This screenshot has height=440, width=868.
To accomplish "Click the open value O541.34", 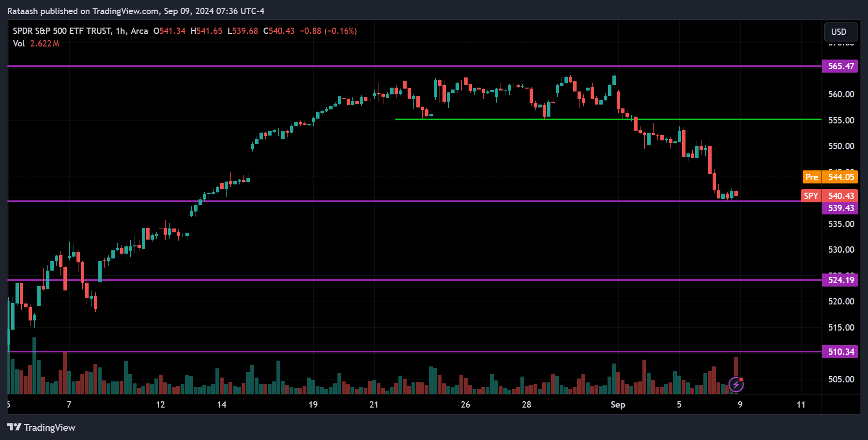I will 169,31.
